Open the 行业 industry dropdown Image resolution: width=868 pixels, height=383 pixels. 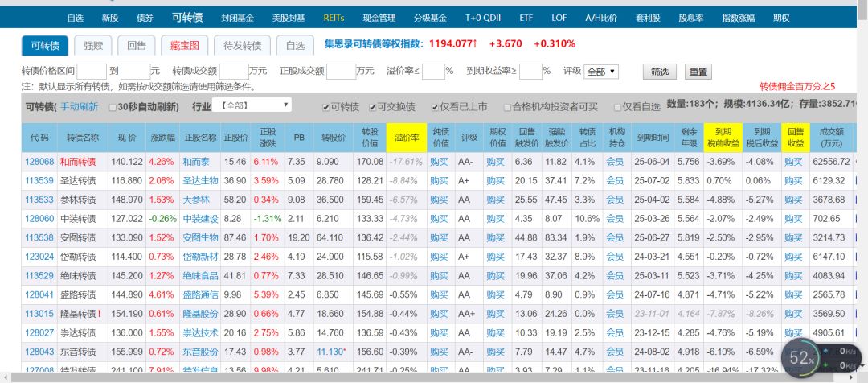(x=252, y=105)
